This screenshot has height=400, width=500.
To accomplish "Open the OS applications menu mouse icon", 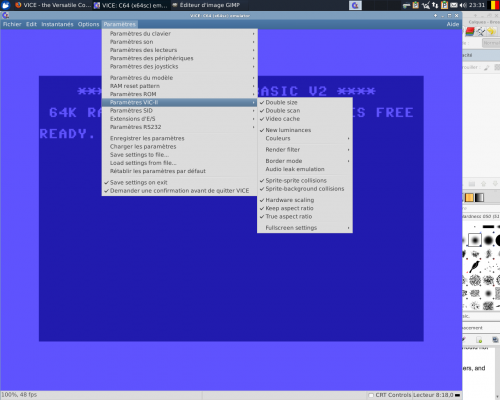I will click(5, 5).
